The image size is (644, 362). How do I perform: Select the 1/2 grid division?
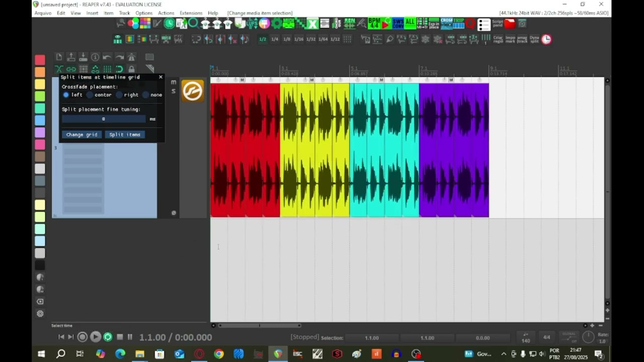(262, 39)
